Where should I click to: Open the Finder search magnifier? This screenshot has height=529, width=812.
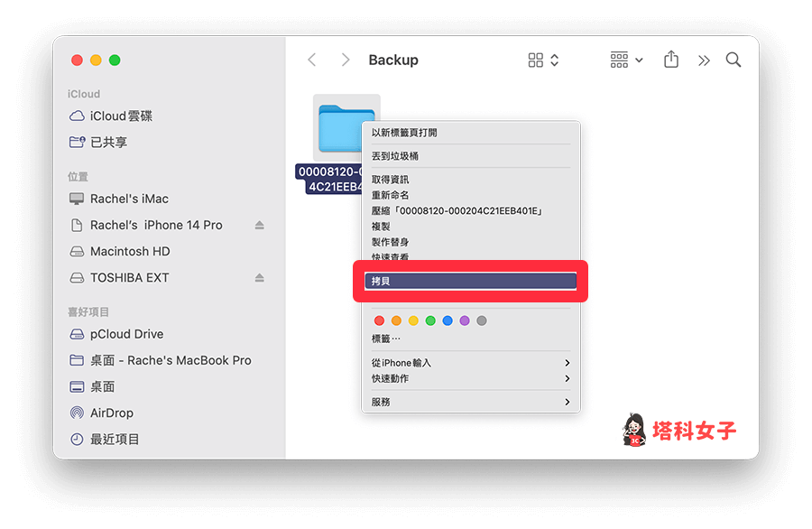point(734,60)
